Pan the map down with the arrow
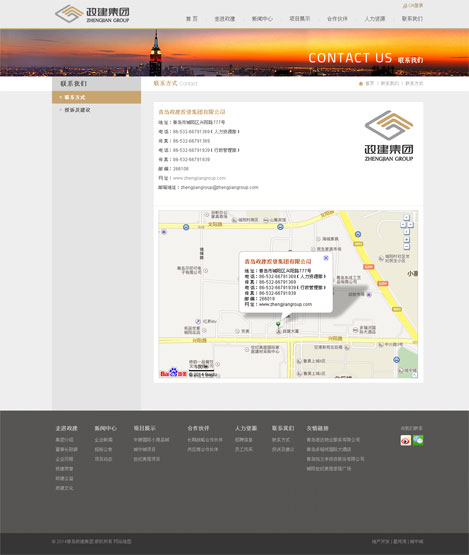The image size is (469, 555). click(x=407, y=231)
